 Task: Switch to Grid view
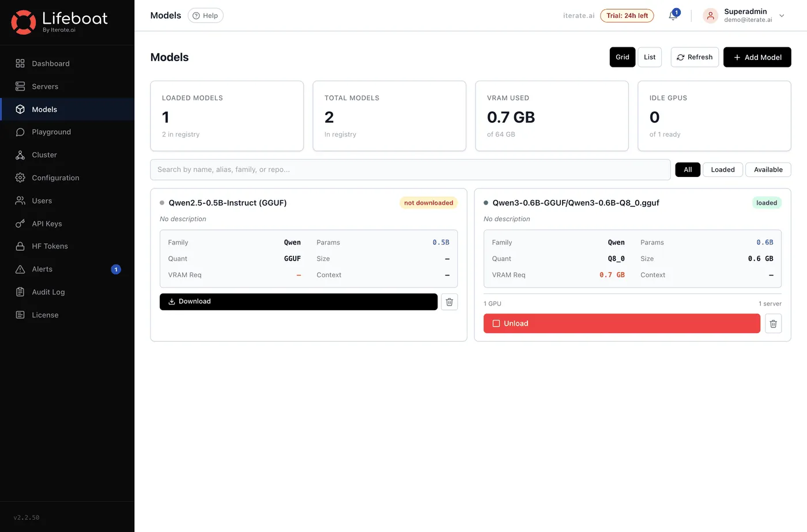[623, 57]
